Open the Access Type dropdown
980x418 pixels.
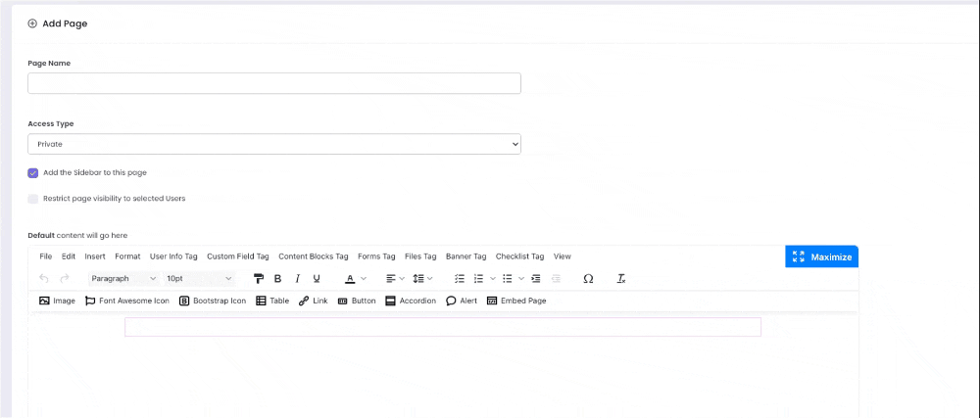(x=274, y=144)
